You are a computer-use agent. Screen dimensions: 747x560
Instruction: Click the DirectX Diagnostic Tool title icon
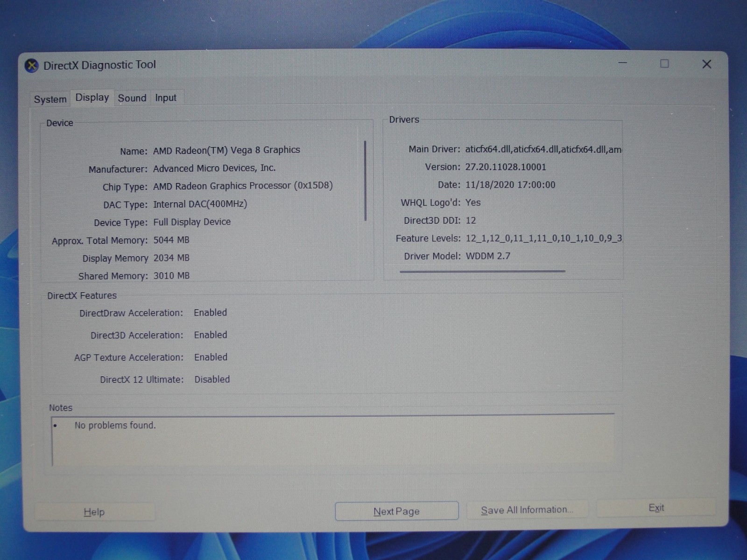(31, 66)
